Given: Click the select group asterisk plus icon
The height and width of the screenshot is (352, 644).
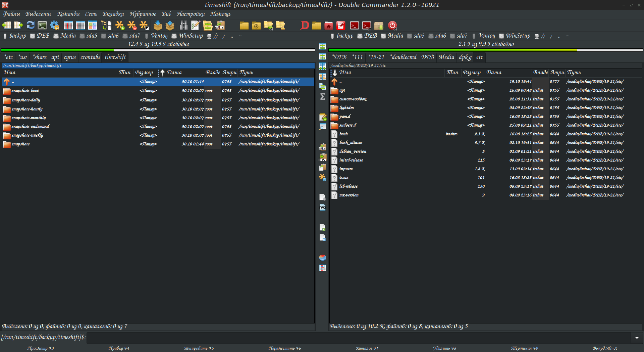Looking at the screenshot, I should click(119, 26).
